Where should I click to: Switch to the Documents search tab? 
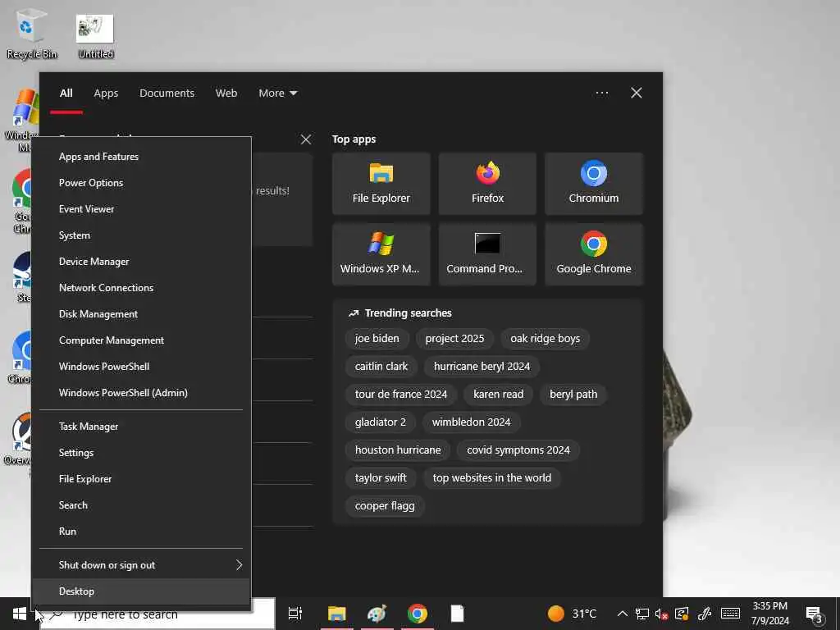click(x=167, y=94)
